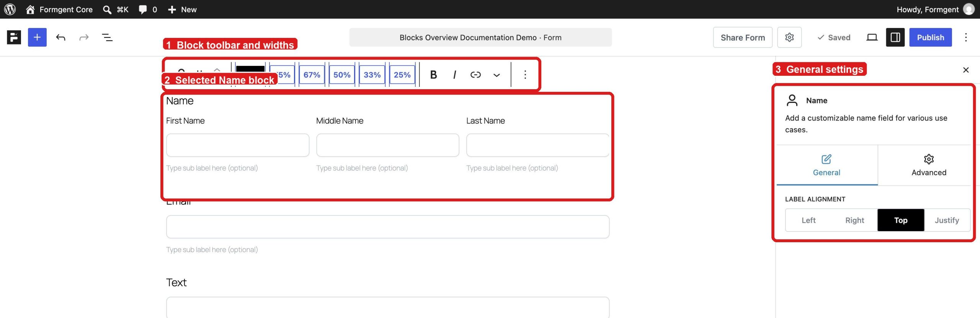Open the New content menu
The height and width of the screenshot is (318, 980).
pyautogui.click(x=182, y=9)
